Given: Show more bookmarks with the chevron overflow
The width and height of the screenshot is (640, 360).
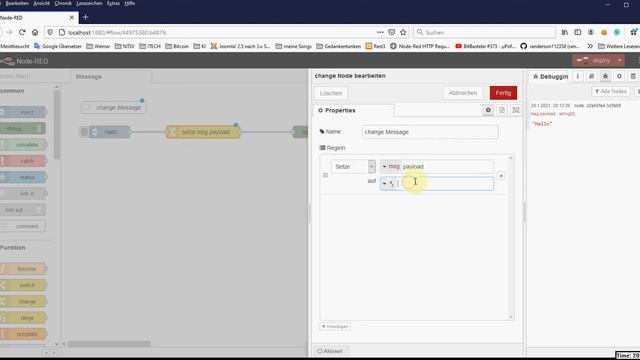Looking at the screenshot, I should (x=590, y=46).
